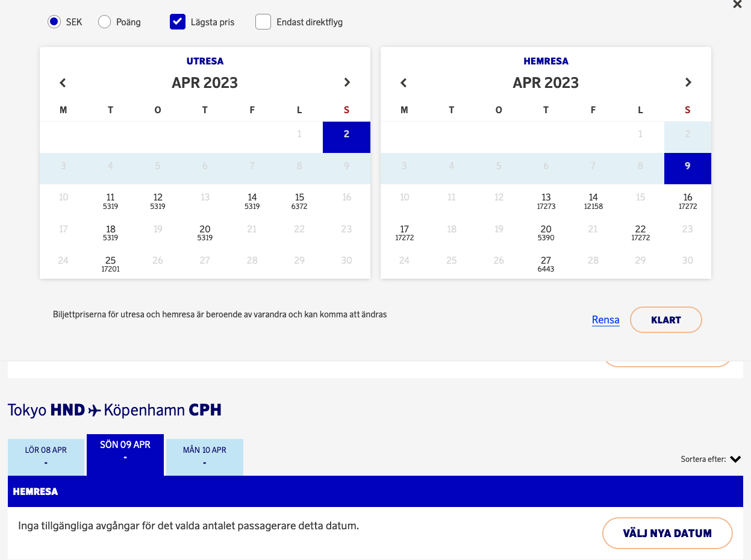Screen dimensions: 751x560
Task: Close the calendar overlay with X
Action: tap(737, 5)
